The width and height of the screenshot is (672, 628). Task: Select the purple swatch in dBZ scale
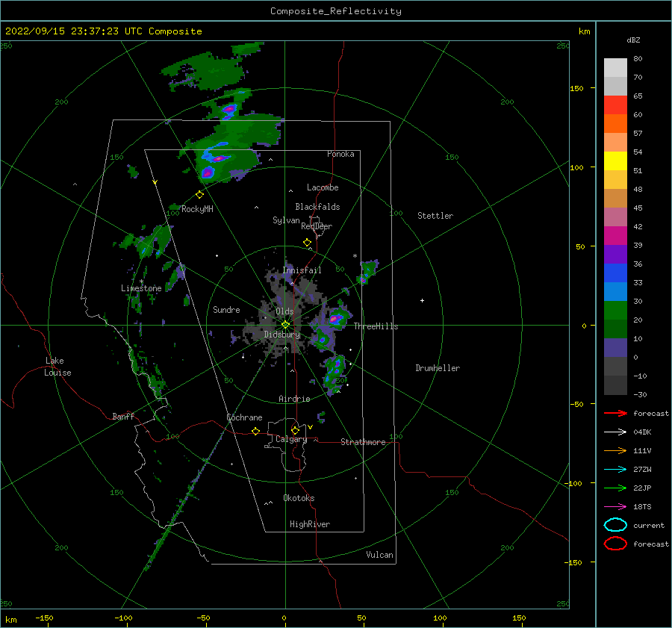pyautogui.click(x=615, y=254)
